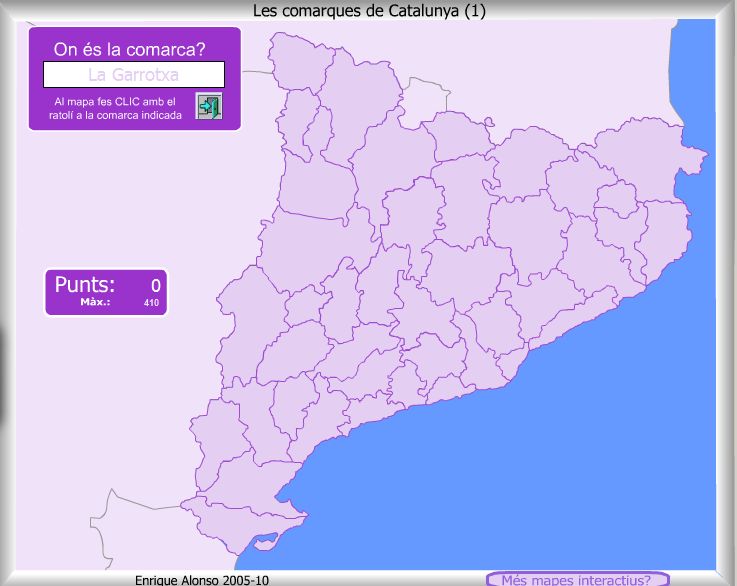Click the exit door icon
737x586 pixels.
[208, 106]
